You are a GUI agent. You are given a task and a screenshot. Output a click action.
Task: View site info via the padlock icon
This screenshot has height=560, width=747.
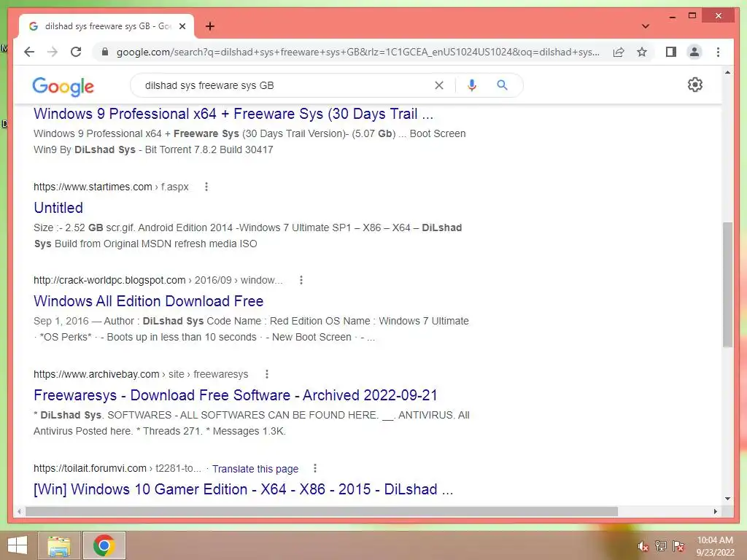(x=105, y=52)
